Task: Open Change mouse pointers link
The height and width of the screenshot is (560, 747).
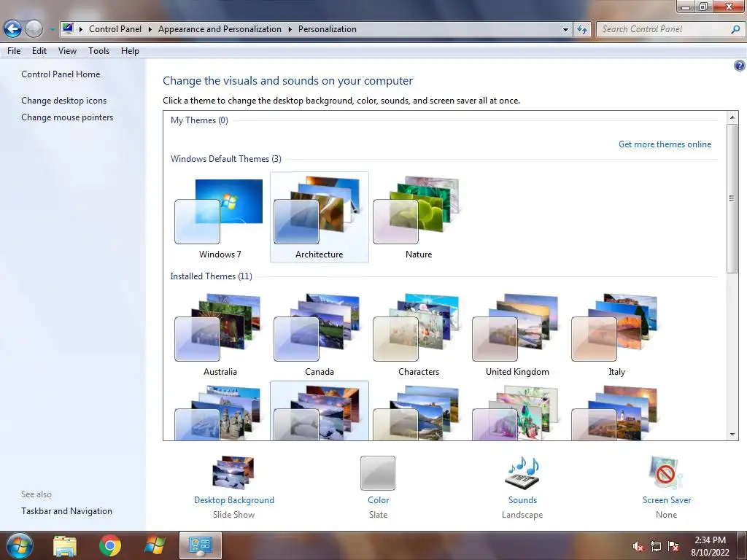Action: (x=67, y=117)
